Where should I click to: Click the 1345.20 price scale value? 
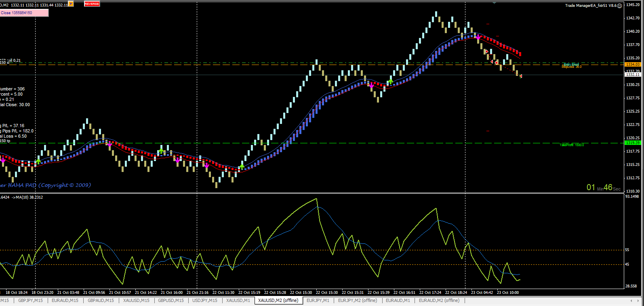tap(633, 5)
